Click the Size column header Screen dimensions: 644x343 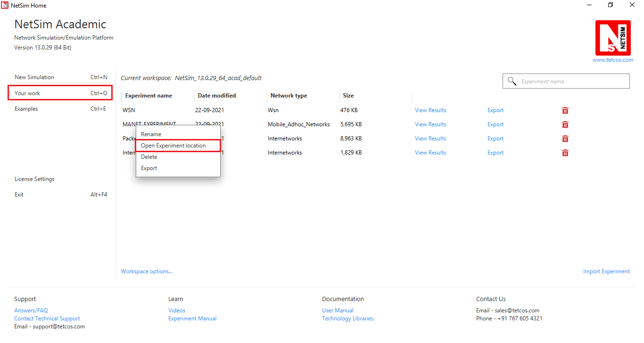coord(348,96)
